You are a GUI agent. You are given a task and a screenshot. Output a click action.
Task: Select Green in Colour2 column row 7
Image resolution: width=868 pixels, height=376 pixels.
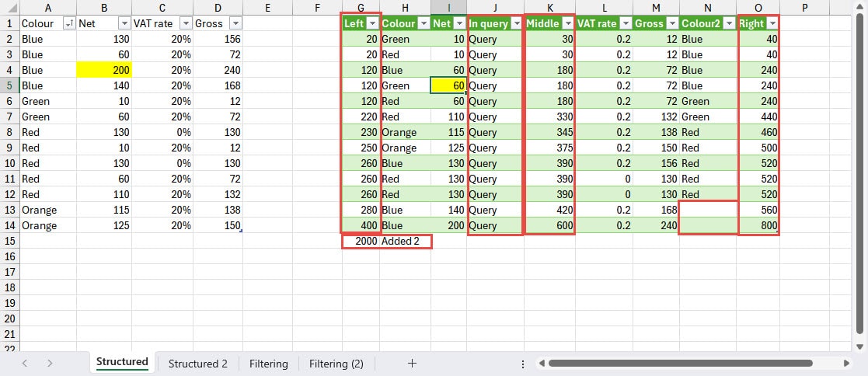(708, 117)
